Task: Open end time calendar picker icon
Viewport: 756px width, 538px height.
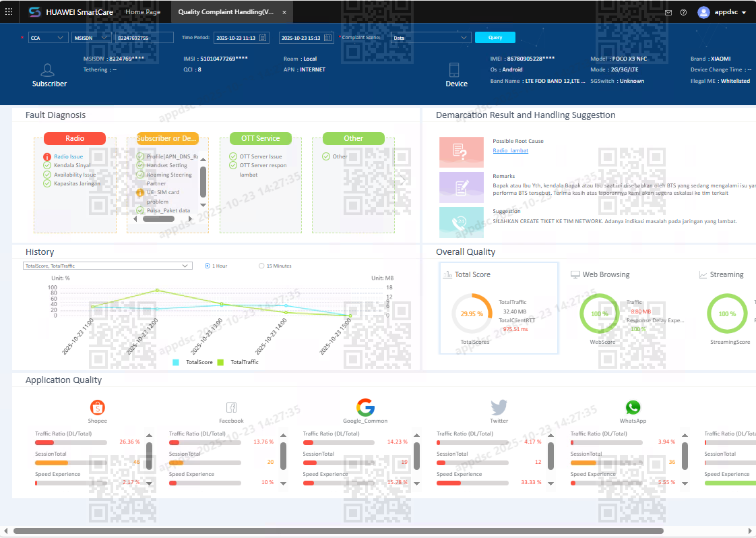Action: 328,38
